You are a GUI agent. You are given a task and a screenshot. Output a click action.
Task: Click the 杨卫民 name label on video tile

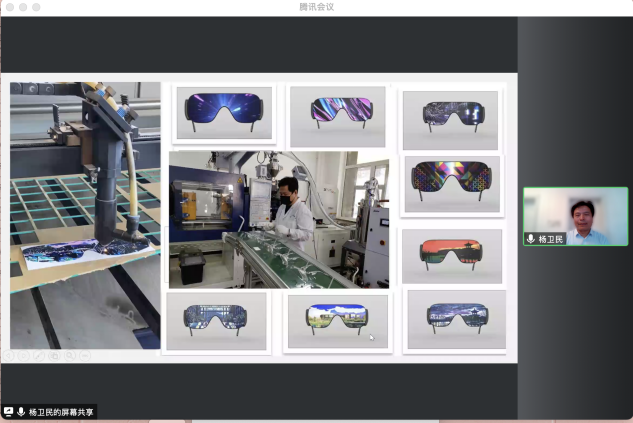(550, 239)
